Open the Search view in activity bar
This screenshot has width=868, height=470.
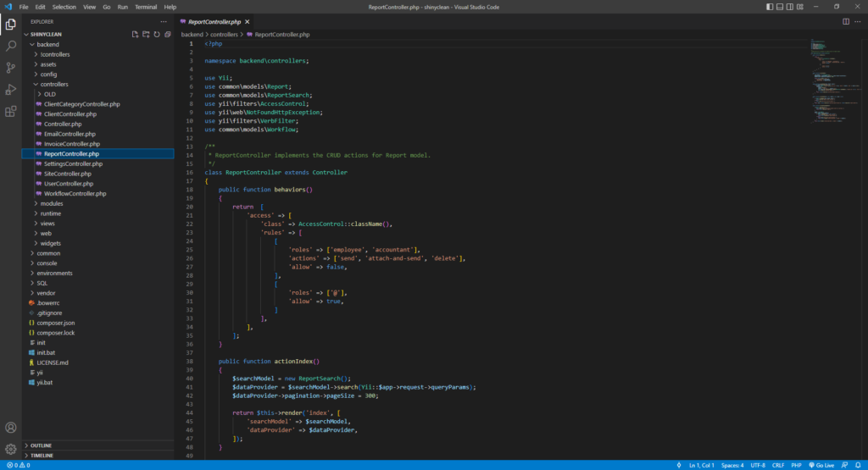pos(10,46)
